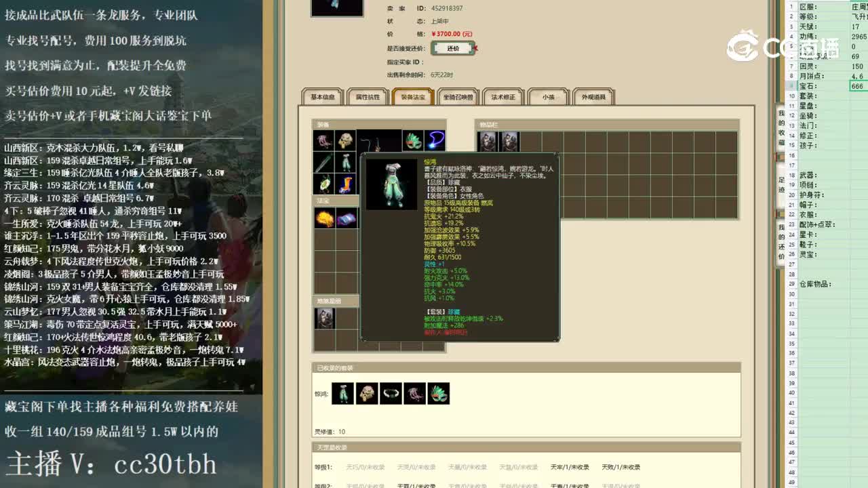The width and height of the screenshot is (868, 488).
Task: Click the 孩子: cell in spreadsheet
Action: (x=823, y=146)
